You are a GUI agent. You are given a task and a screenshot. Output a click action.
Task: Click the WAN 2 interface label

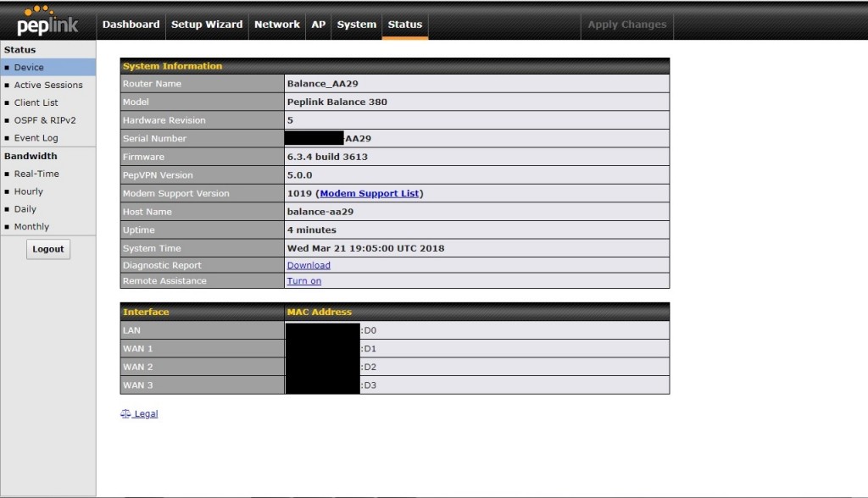[138, 367]
